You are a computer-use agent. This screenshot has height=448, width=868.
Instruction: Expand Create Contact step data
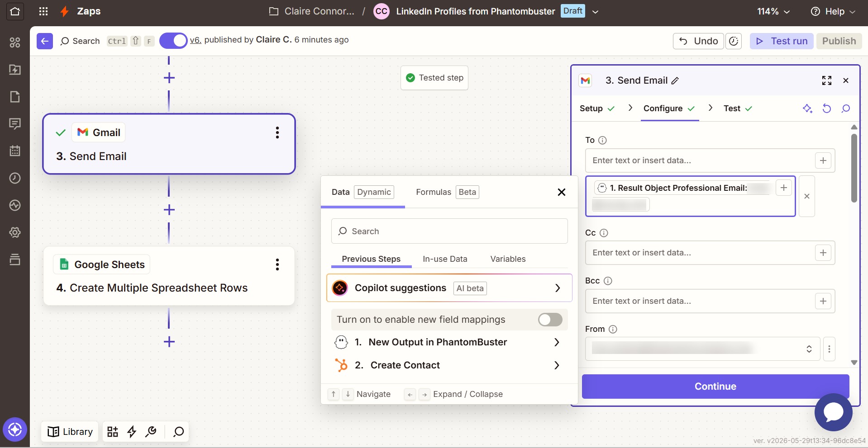(449, 365)
